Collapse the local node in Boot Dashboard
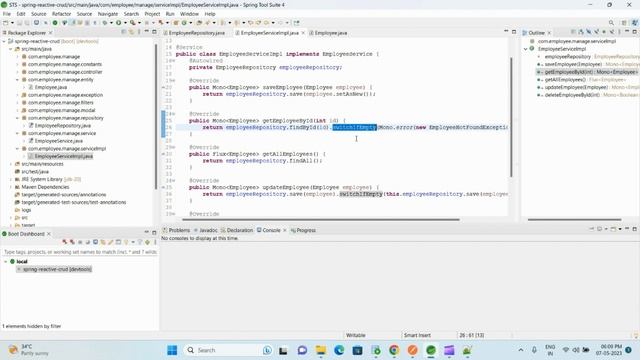This screenshot has width=640, height=360. click(x=6, y=262)
